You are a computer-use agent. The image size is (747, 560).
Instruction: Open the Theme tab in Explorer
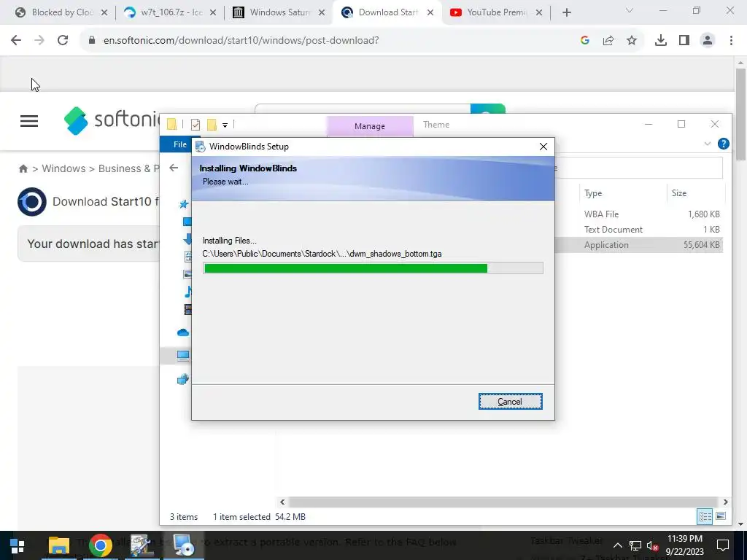(x=436, y=125)
